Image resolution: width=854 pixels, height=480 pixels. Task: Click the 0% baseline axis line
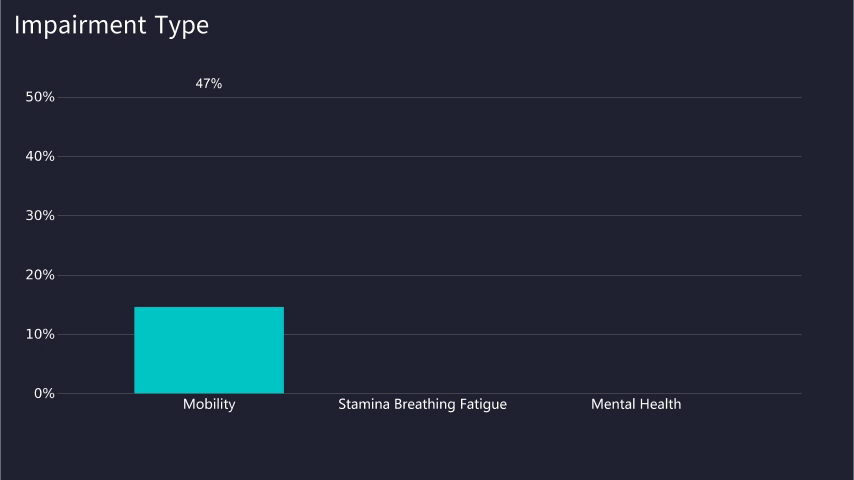click(x=500, y=393)
